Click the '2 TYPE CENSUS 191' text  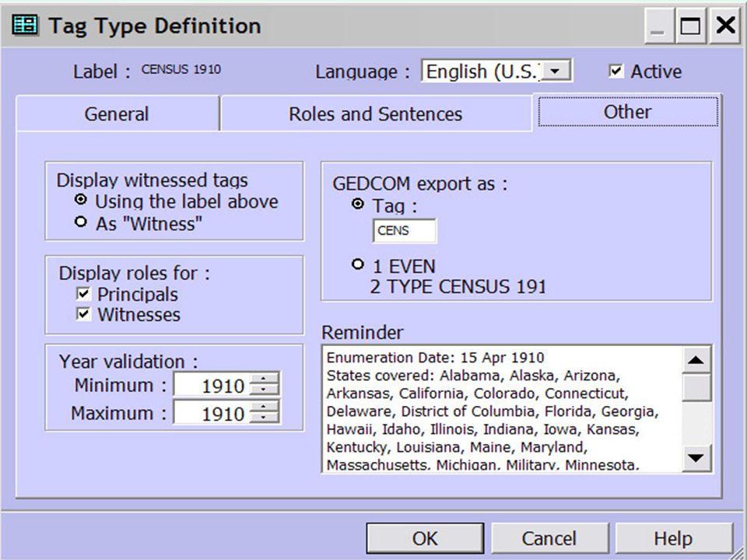[458, 287]
